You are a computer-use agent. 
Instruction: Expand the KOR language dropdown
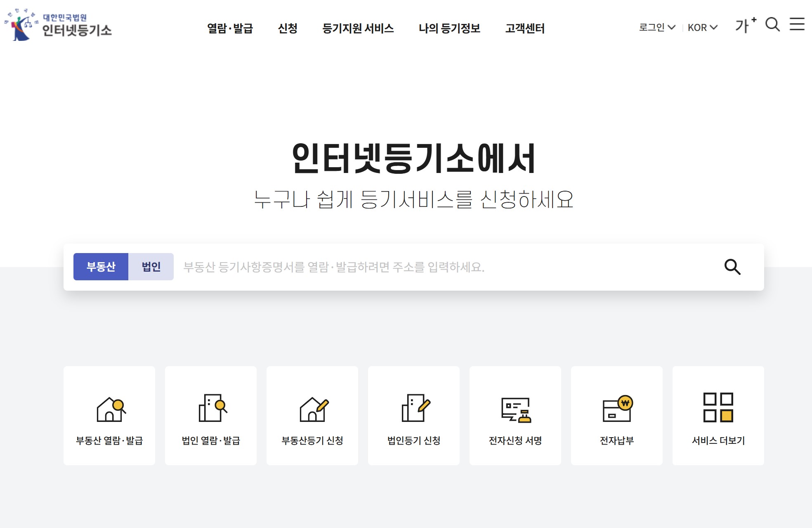pos(702,28)
